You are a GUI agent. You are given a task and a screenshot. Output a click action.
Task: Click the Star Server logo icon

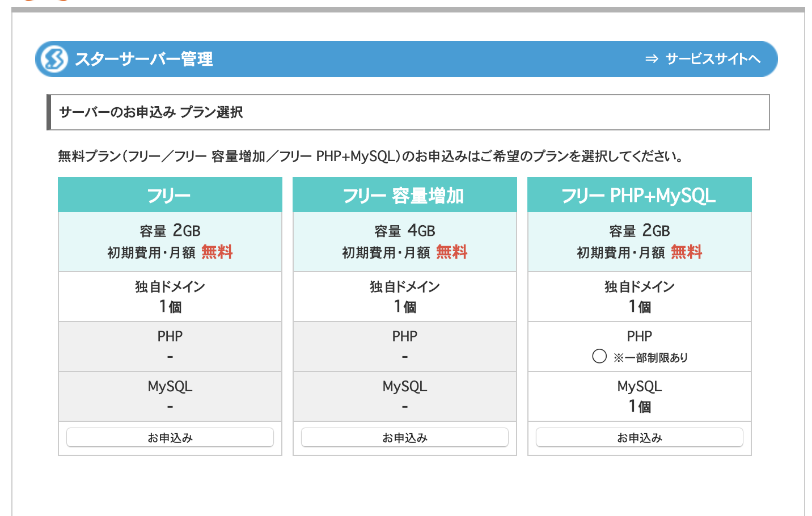point(53,58)
